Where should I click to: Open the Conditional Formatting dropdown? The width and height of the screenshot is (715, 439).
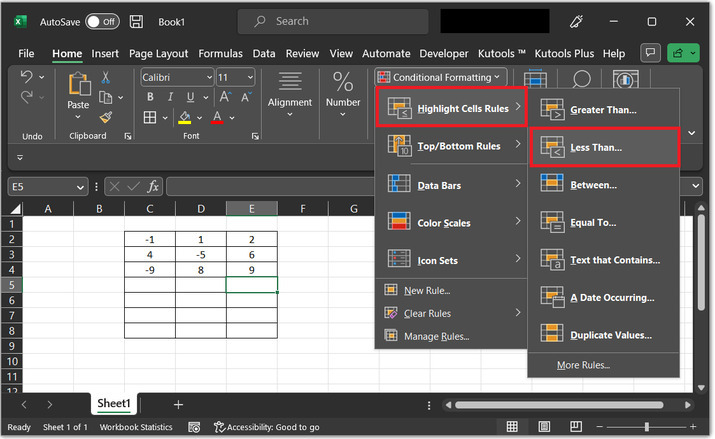tap(439, 77)
